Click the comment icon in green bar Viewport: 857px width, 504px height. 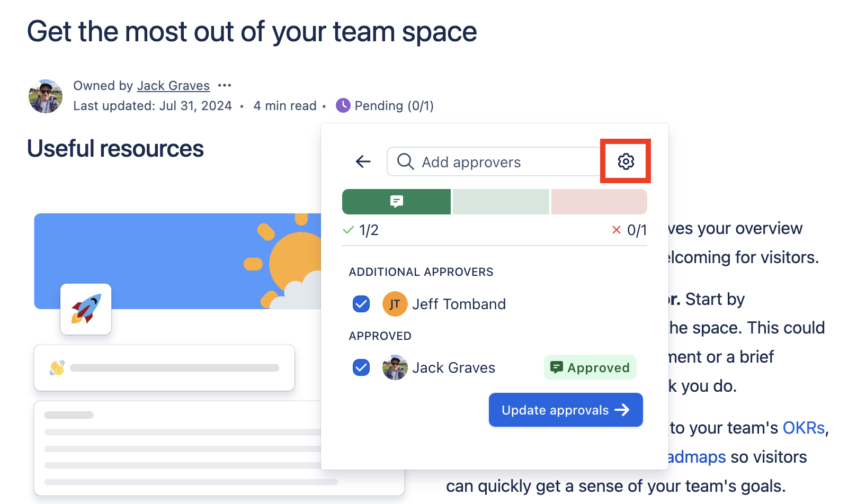(x=396, y=201)
